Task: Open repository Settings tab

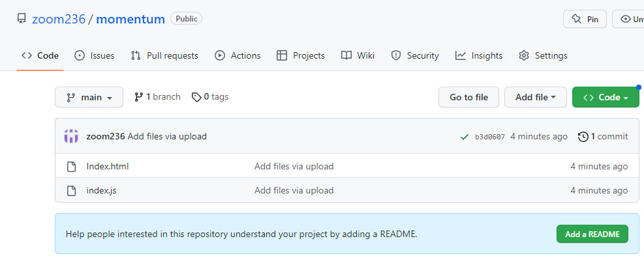Action: [x=543, y=55]
